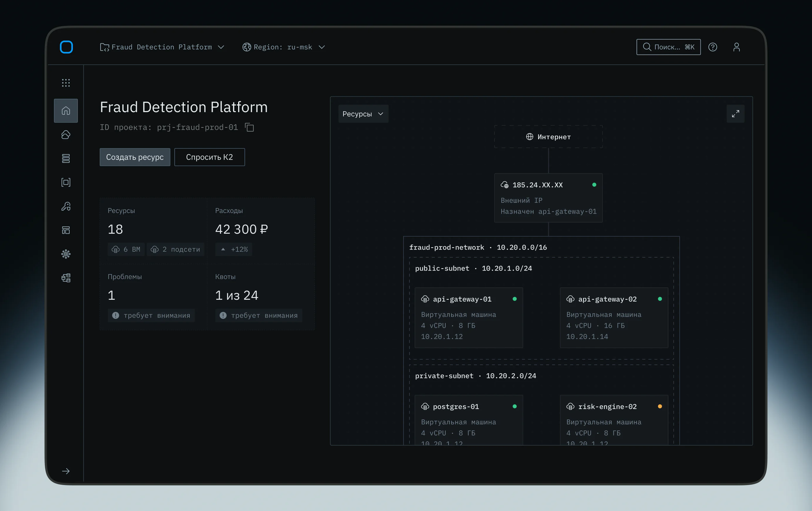Expand the sidebar with the arrow icon
This screenshot has width=812, height=511.
(x=66, y=471)
